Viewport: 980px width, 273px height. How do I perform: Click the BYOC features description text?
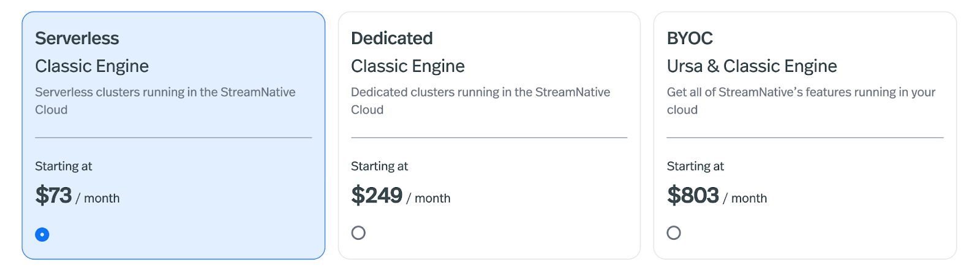[x=801, y=101]
